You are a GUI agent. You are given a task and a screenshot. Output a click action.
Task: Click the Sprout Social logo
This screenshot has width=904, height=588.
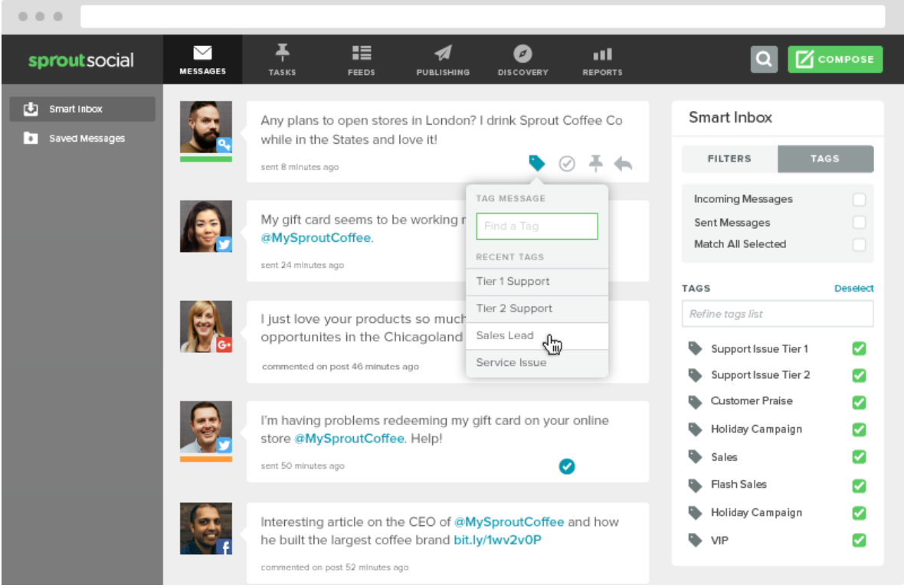[81, 60]
